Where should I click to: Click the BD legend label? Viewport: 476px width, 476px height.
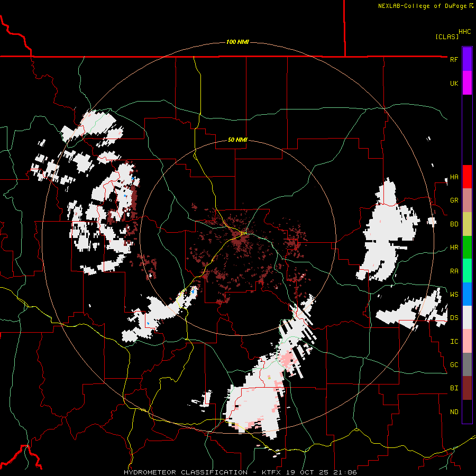tap(454, 224)
